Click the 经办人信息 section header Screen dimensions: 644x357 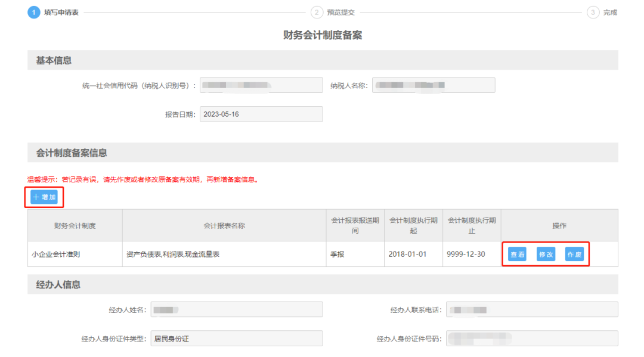pyautogui.click(x=323, y=284)
